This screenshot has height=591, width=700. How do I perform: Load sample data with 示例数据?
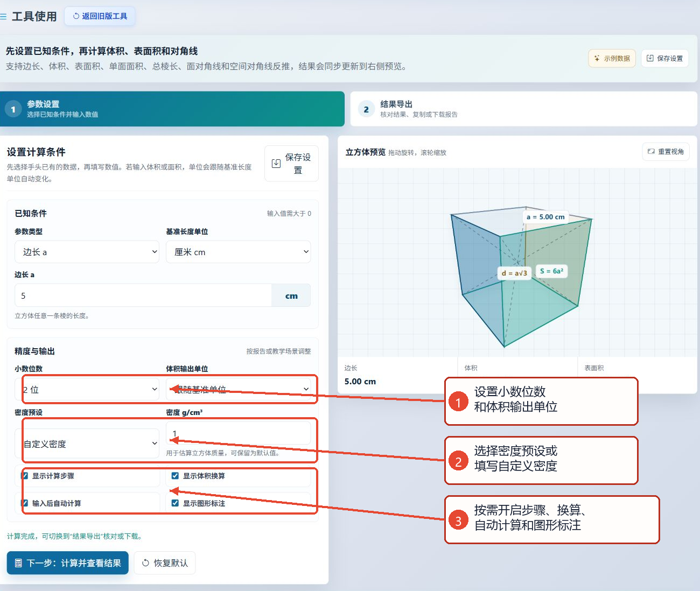pos(612,58)
